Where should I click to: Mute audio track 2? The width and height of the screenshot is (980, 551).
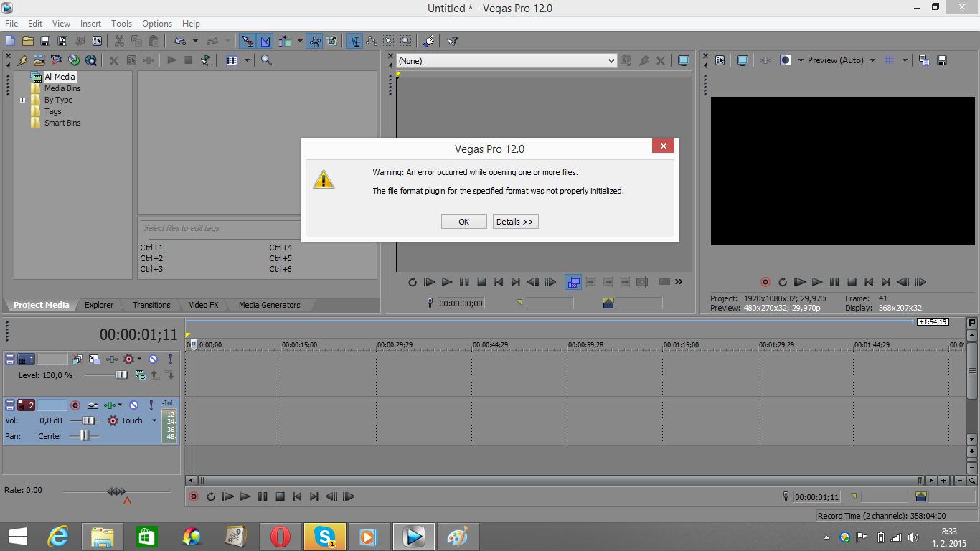pyautogui.click(x=133, y=405)
